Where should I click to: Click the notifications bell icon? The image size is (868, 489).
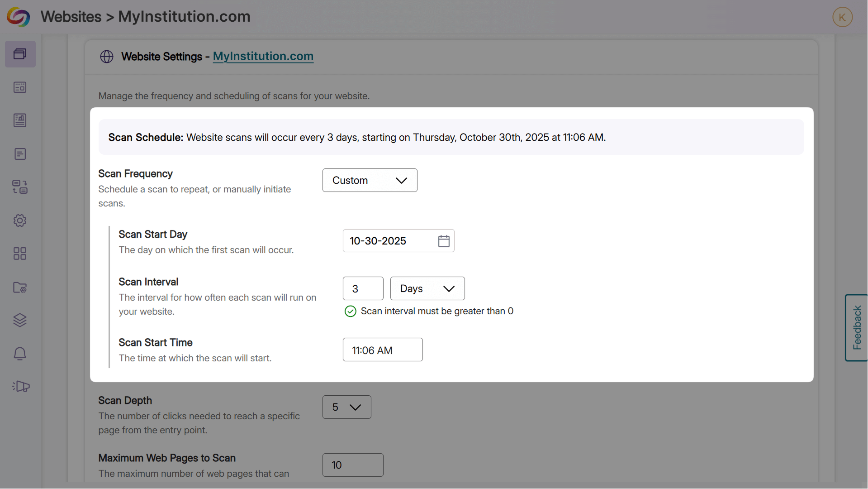[20, 354]
